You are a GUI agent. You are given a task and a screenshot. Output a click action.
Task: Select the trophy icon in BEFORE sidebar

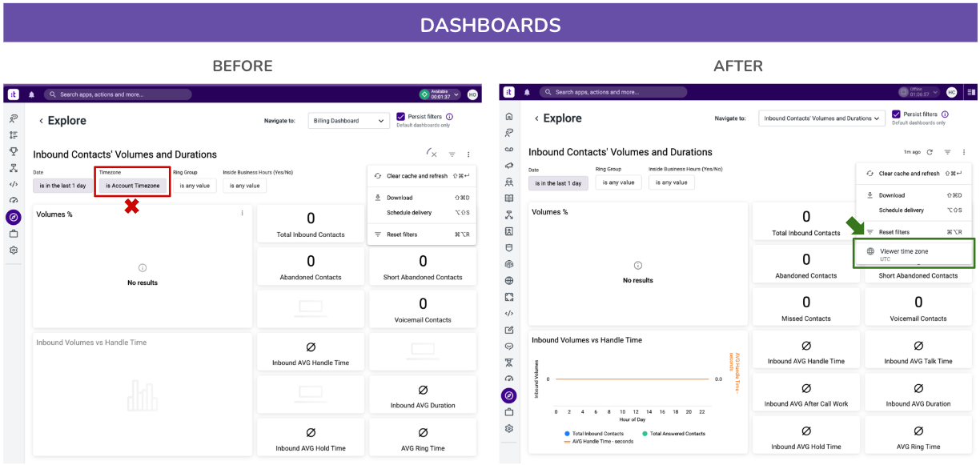14,151
